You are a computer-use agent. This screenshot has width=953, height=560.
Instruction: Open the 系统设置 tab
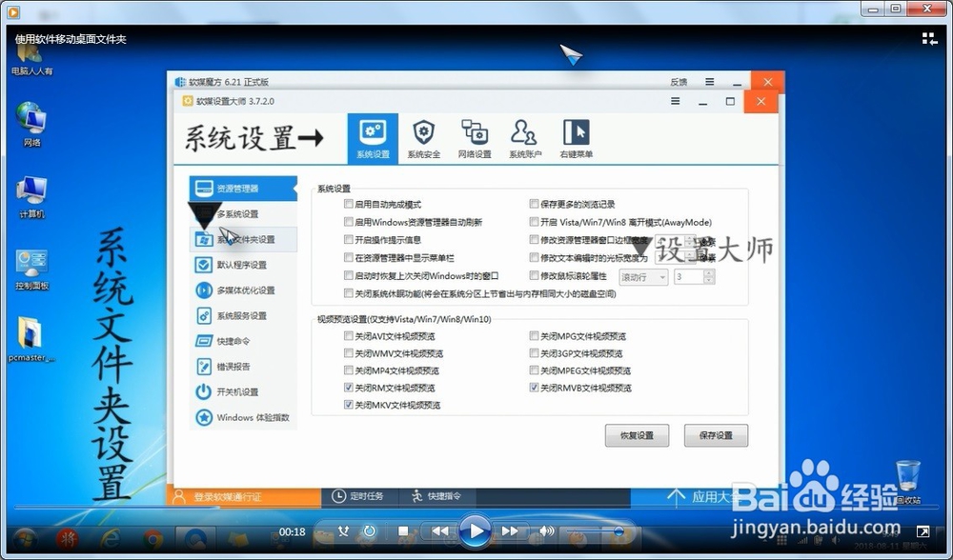tap(373, 138)
